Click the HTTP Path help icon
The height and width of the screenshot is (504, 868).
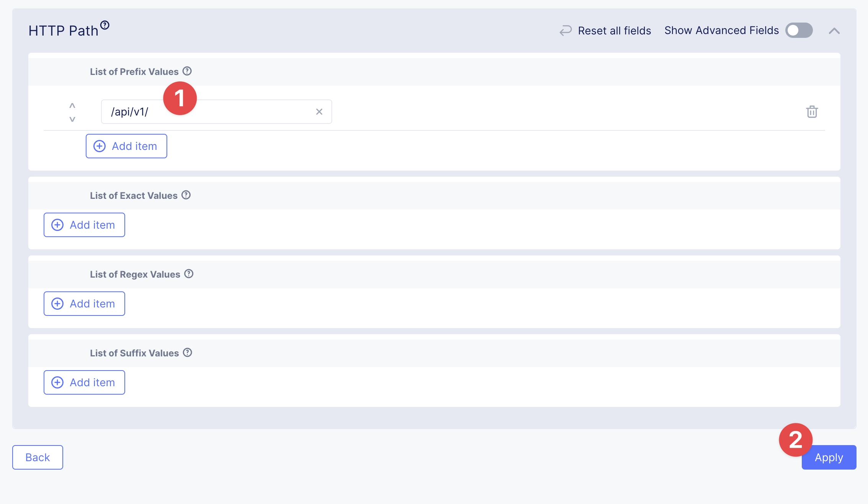[x=105, y=25]
